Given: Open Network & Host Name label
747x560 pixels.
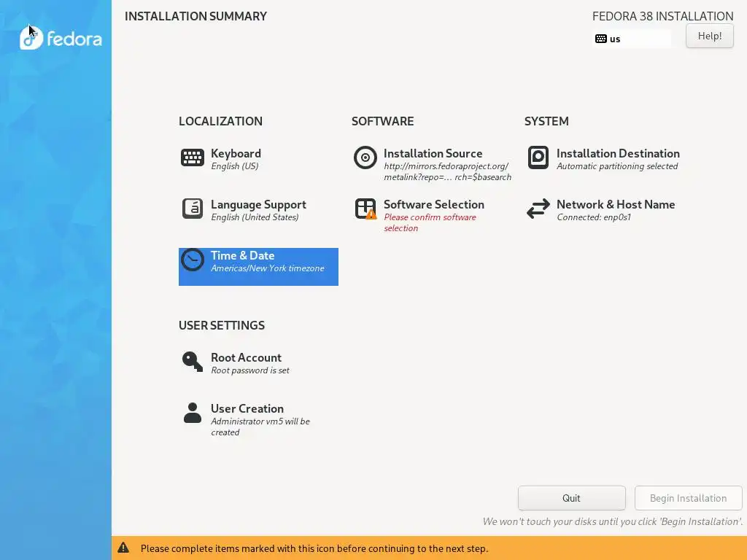Looking at the screenshot, I should (616, 204).
